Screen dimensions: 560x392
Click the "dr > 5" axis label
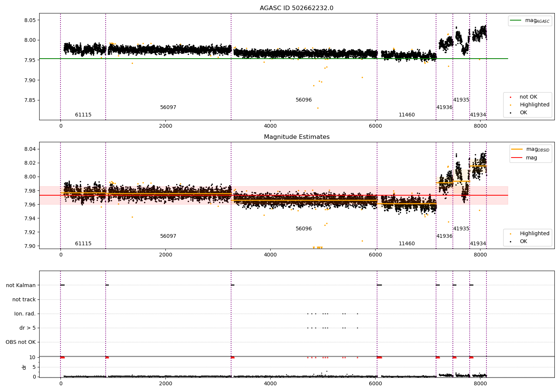[28, 328]
